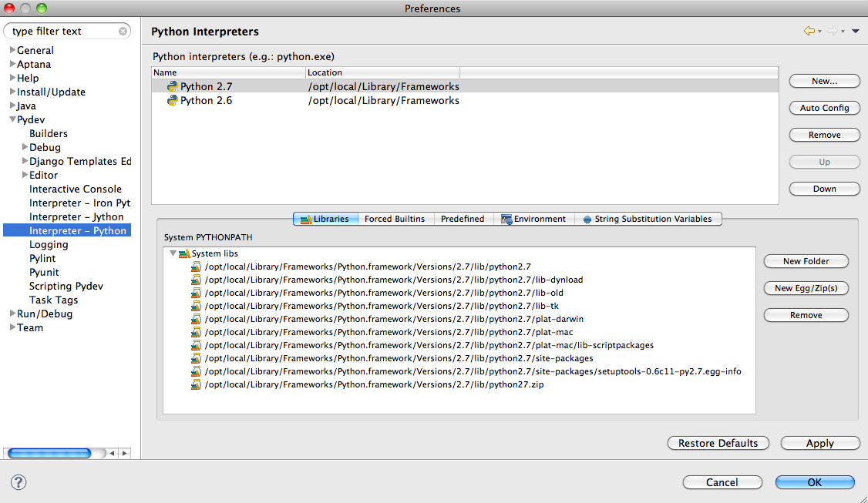Expand the Aptana tree node

[12, 64]
